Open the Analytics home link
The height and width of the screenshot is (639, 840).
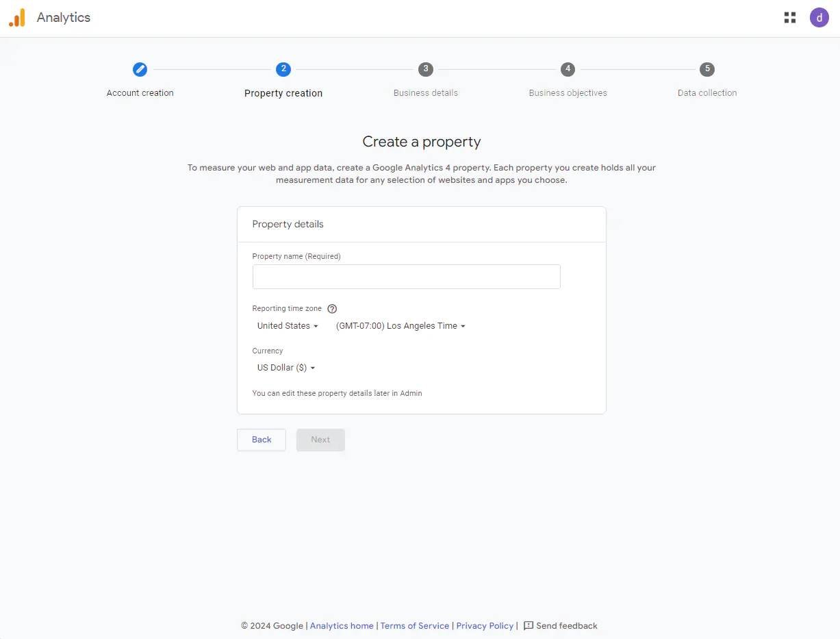click(342, 626)
